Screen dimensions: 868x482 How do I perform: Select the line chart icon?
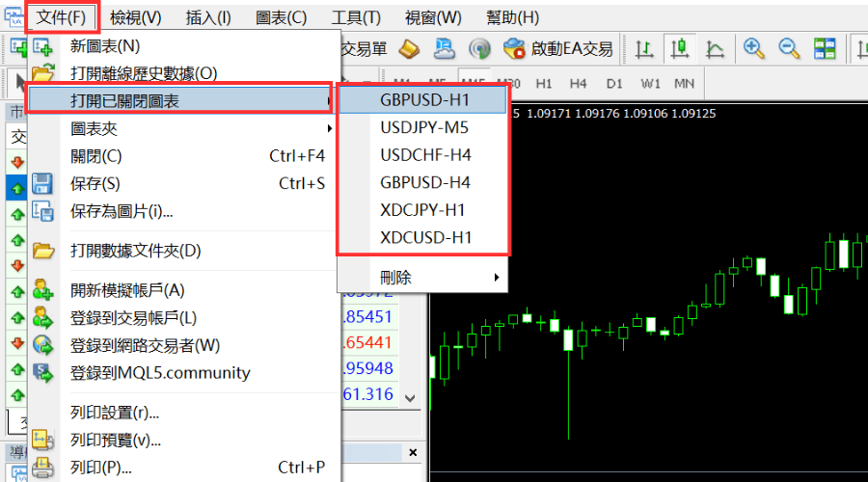tap(715, 48)
